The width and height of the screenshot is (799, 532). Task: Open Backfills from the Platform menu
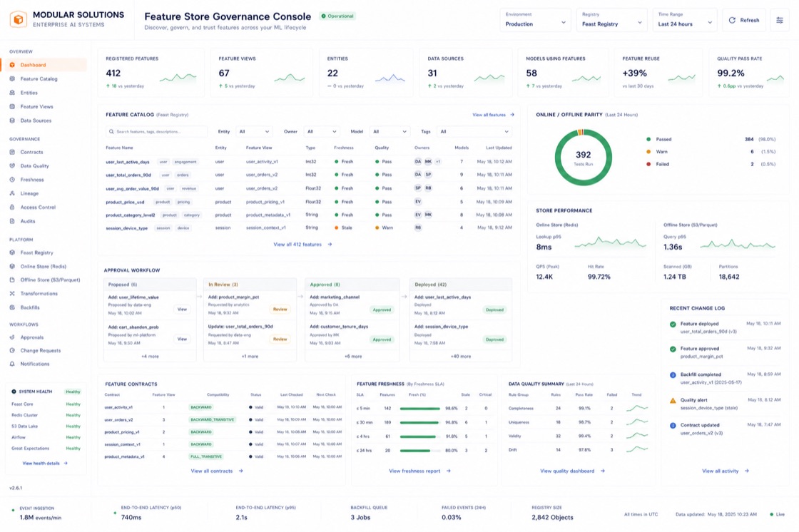pos(29,307)
